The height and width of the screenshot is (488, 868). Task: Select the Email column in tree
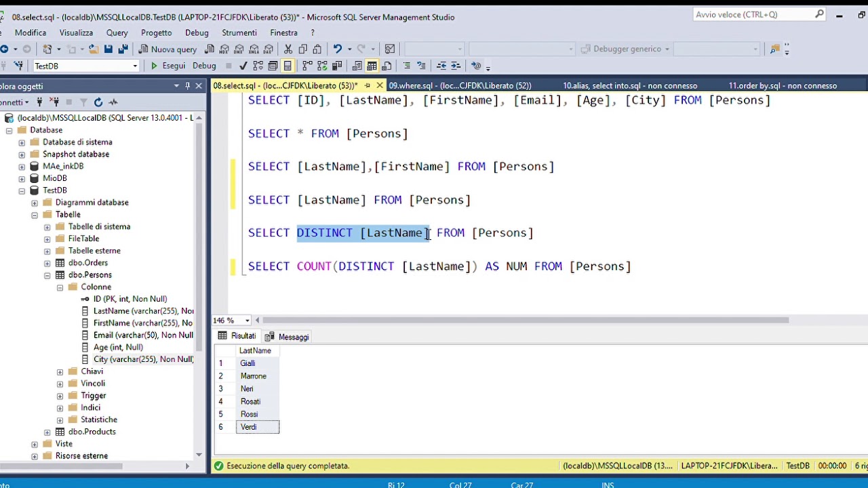(x=138, y=335)
